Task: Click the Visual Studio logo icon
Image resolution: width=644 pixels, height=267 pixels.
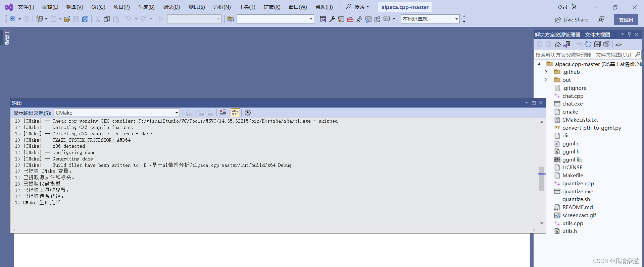Action: (x=9, y=7)
